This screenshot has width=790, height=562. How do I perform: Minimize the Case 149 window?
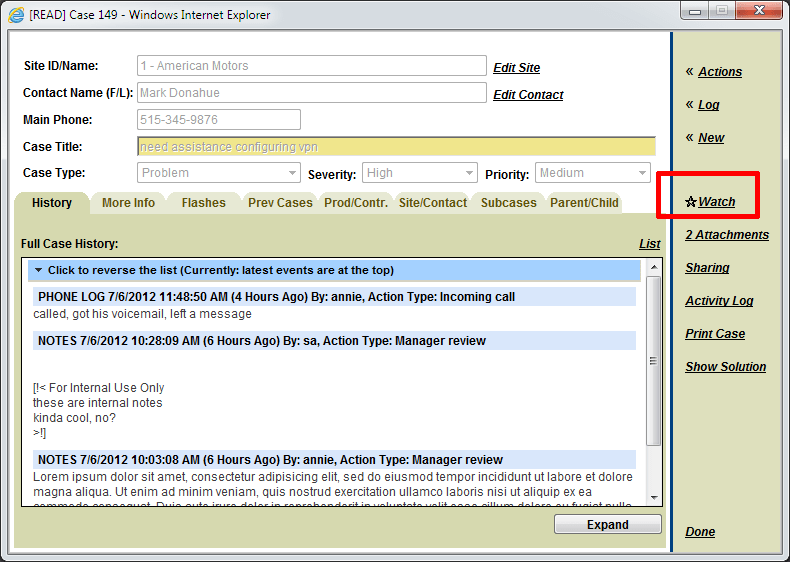point(695,11)
